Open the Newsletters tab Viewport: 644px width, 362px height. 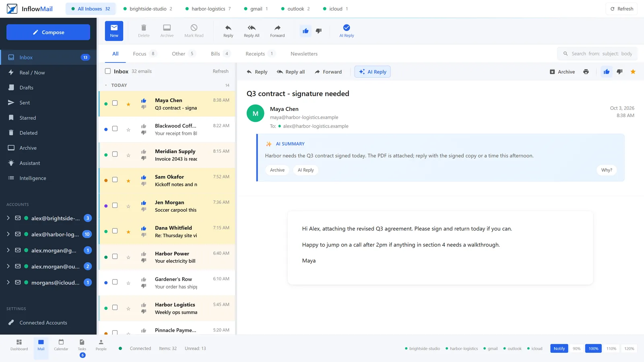304,53
